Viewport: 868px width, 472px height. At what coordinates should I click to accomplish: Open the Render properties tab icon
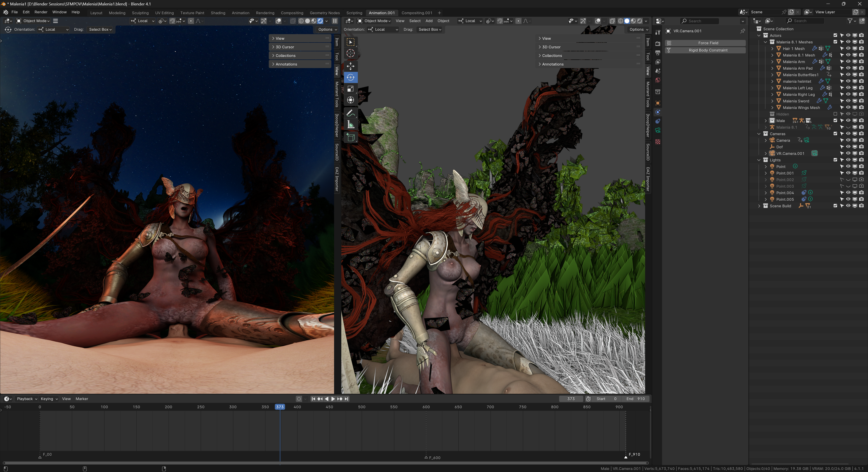pyautogui.click(x=658, y=44)
